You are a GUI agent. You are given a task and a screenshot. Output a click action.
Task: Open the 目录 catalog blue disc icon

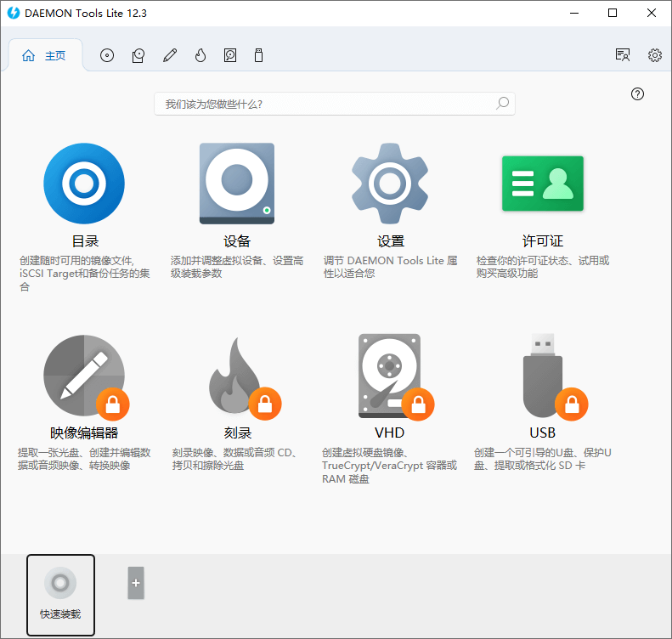84,184
